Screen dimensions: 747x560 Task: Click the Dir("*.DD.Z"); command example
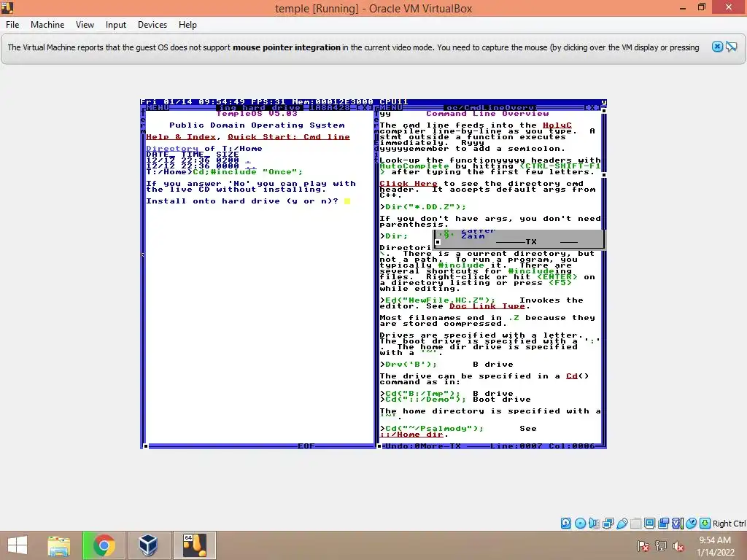(425, 207)
